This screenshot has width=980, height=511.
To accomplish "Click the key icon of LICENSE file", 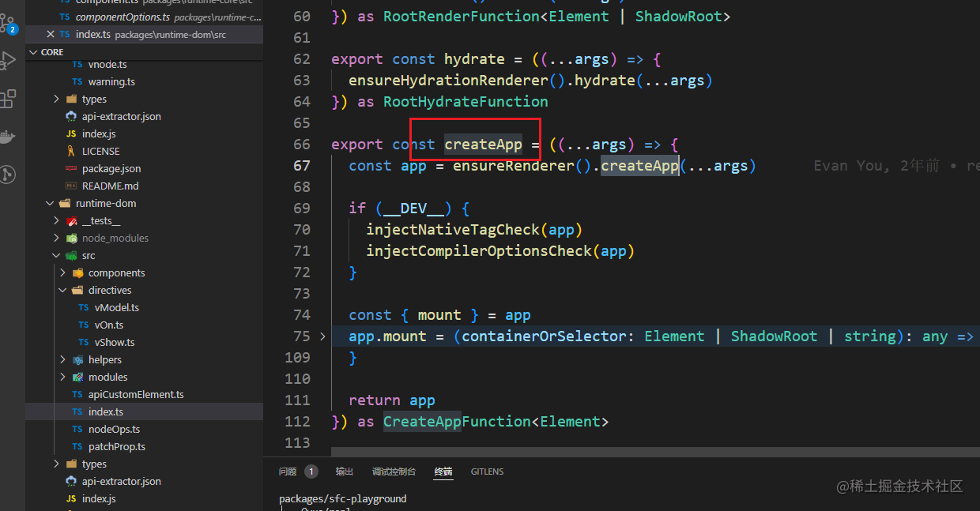I will (71, 152).
